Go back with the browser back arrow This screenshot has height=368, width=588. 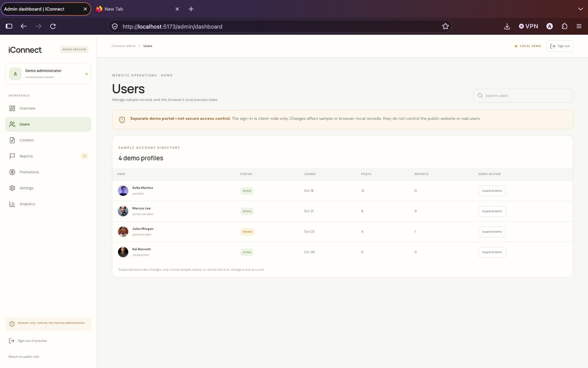tap(24, 26)
